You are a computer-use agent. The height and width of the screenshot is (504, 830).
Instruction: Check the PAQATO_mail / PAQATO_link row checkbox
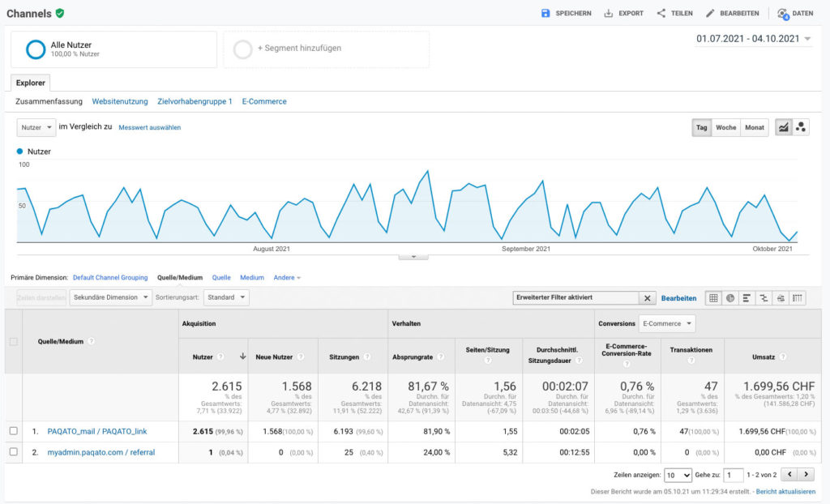[x=13, y=429]
